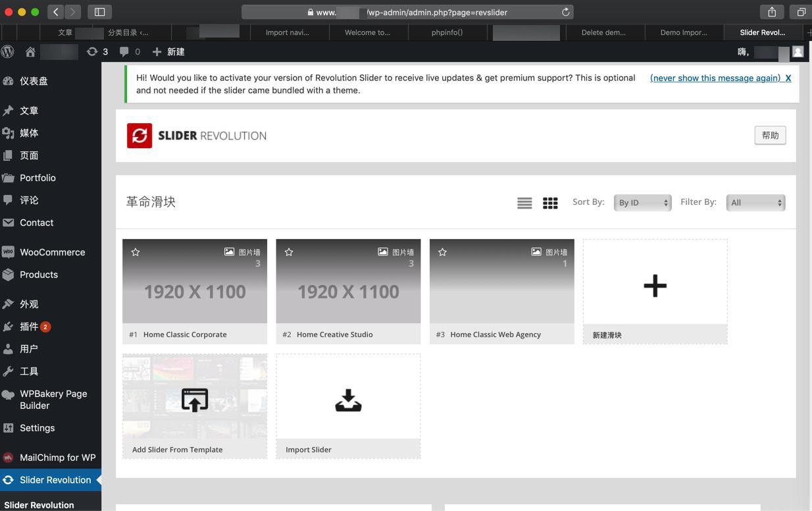Click the Safari address bar
This screenshot has height=511, width=812.
pyautogui.click(x=407, y=12)
